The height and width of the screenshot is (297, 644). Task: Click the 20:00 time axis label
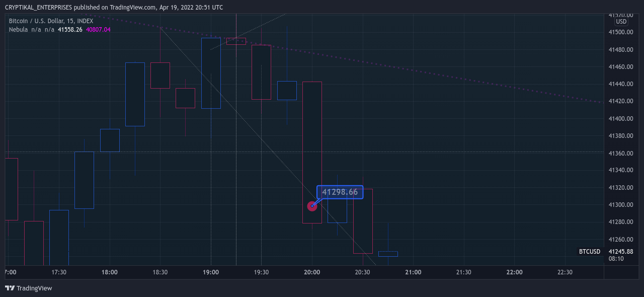click(312, 272)
